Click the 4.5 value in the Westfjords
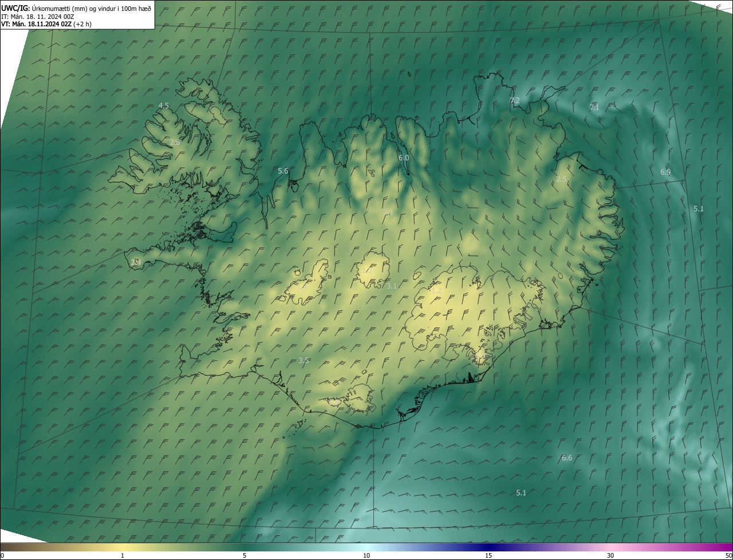This screenshot has width=733, height=560. pos(164,105)
